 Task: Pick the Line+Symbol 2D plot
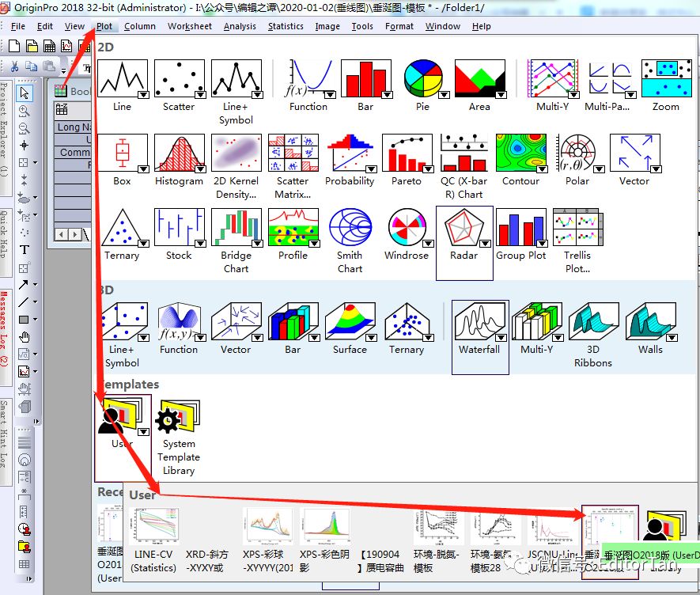(236, 78)
